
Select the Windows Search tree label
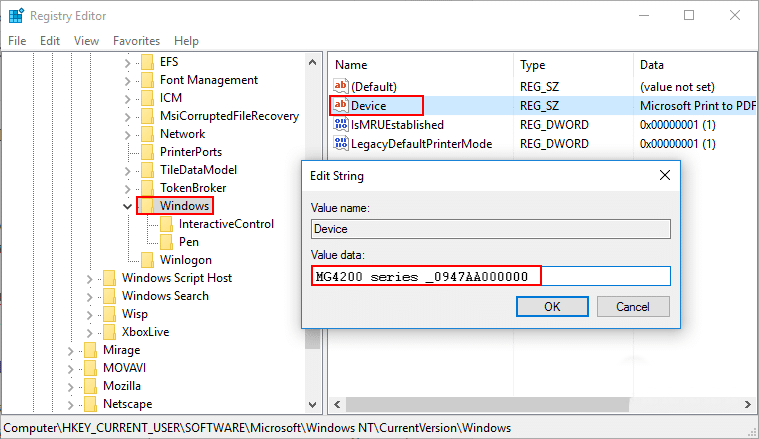tap(165, 296)
